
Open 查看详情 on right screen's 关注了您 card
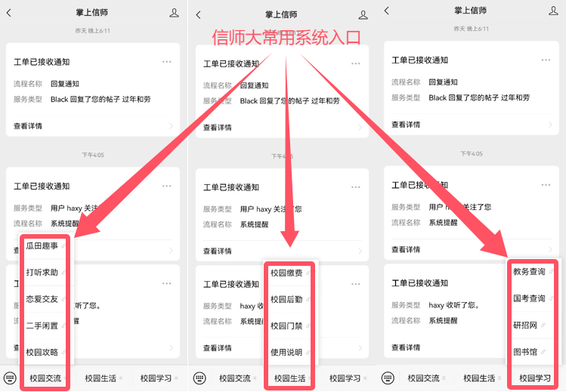pos(406,249)
